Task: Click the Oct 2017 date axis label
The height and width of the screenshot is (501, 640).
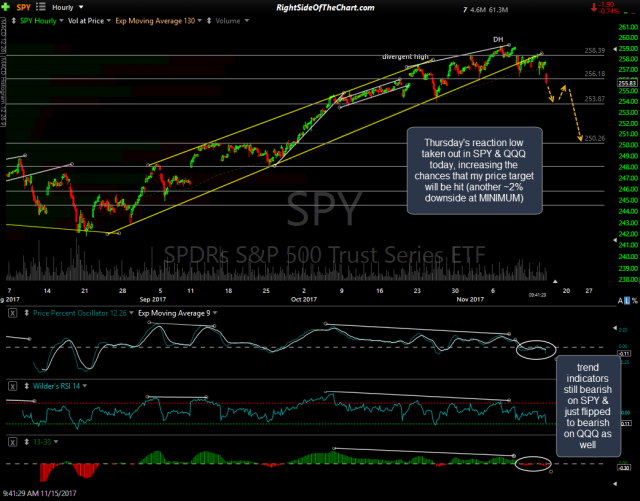Action: click(x=304, y=299)
